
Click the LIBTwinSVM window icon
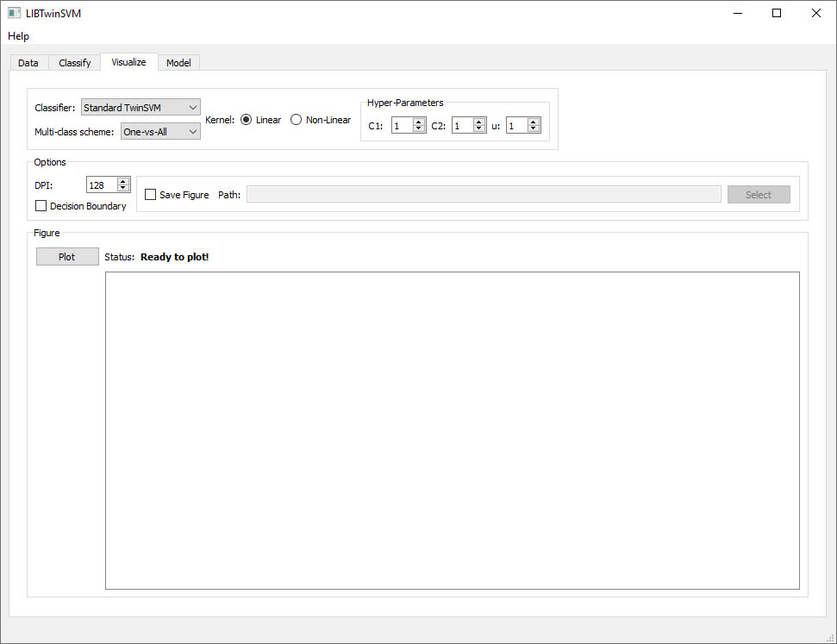pos(14,13)
